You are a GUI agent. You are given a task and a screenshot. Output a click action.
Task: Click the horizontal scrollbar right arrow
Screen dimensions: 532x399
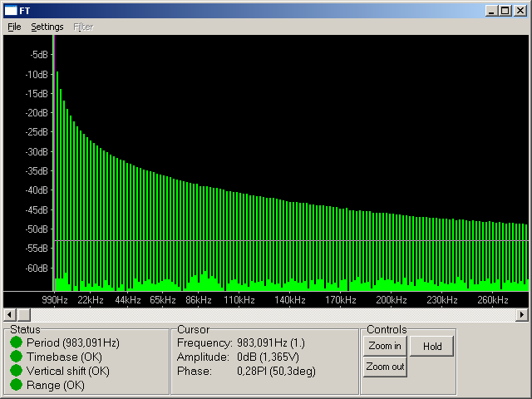tap(522, 314)
